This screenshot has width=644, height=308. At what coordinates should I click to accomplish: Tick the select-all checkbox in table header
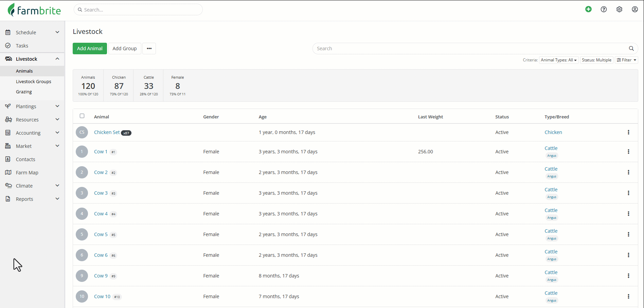tap(82, 116)
